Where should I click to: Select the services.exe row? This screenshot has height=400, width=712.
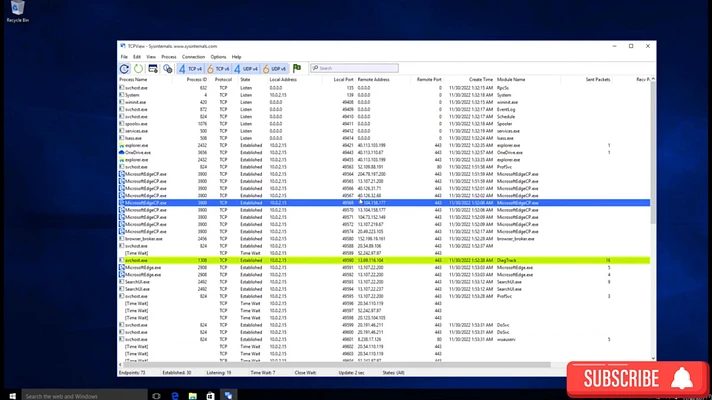[384, 131]
